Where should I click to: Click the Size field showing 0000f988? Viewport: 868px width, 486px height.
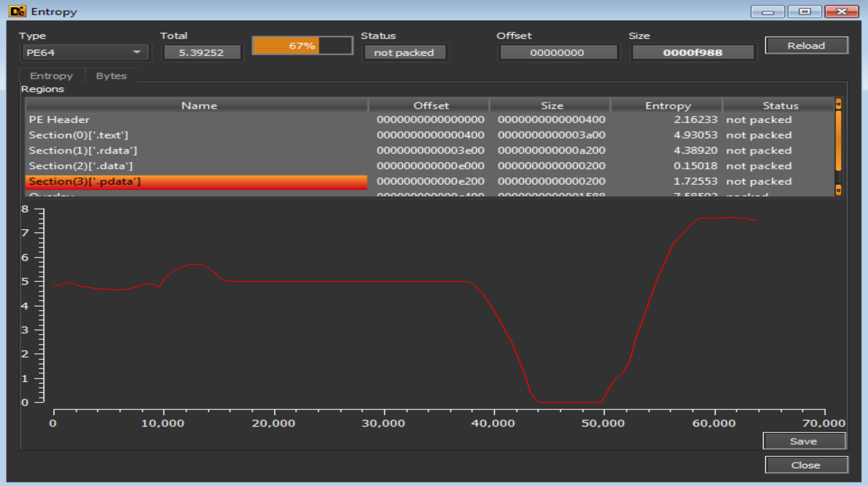tap(693, 53)
